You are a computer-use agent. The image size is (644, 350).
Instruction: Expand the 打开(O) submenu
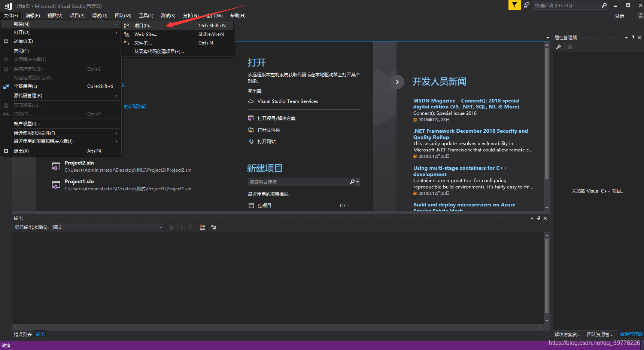[62, 33]
